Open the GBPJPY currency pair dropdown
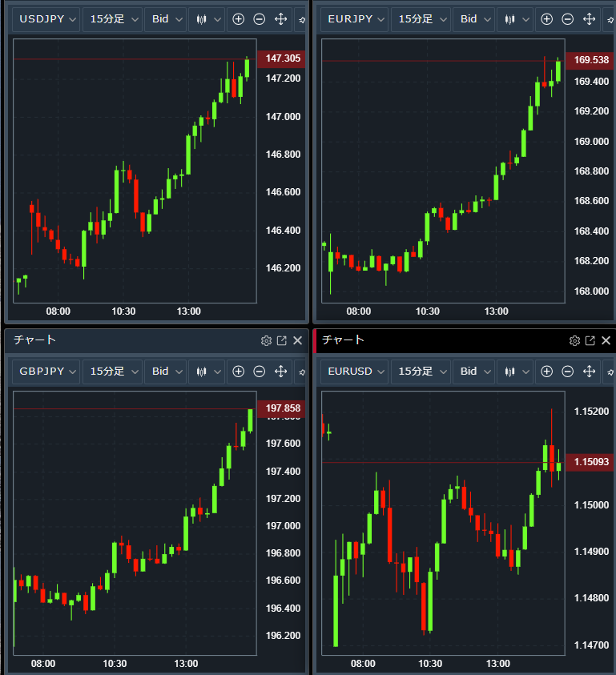Screen dimensions: 616x675 46,372
